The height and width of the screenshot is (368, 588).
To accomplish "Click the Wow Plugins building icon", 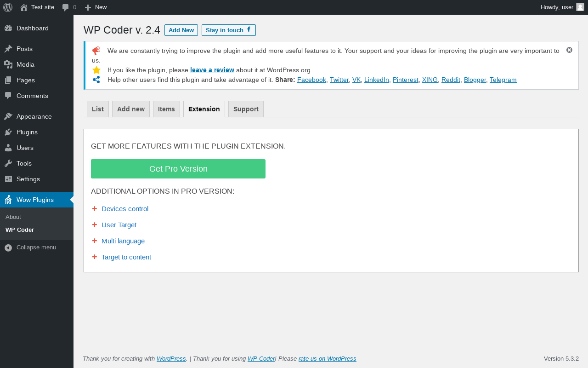I will [x=8, y=200].
